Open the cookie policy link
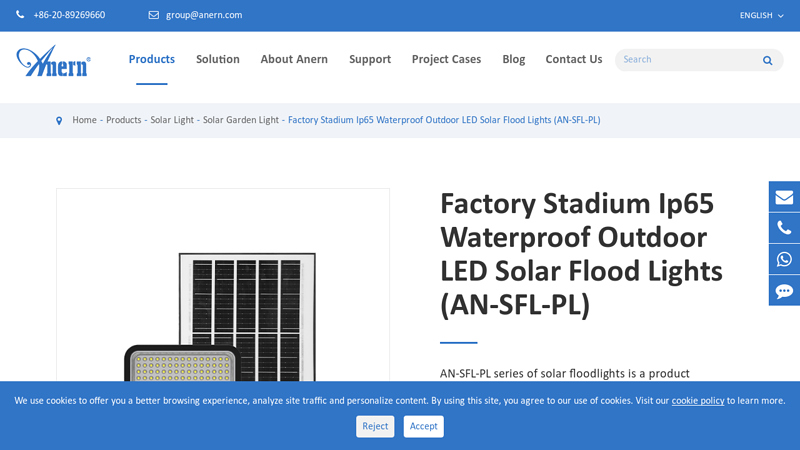This screenshot has height=450, width=800. click(697, 401)
